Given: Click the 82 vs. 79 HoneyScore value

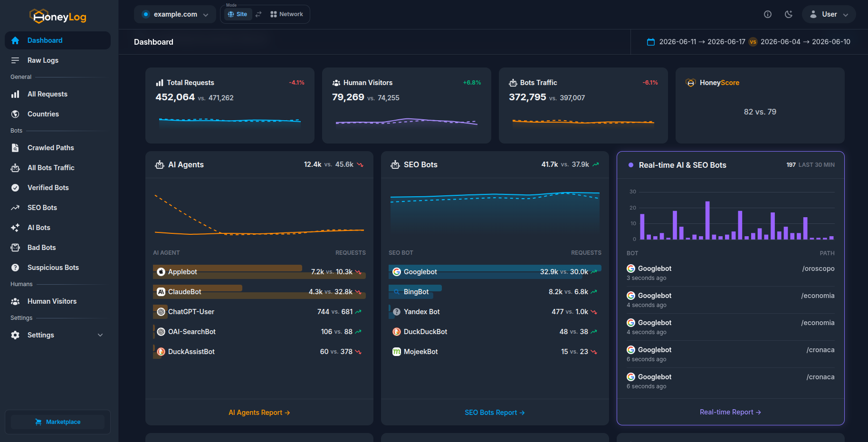Looking at the screenshot, I should [760, 112].
